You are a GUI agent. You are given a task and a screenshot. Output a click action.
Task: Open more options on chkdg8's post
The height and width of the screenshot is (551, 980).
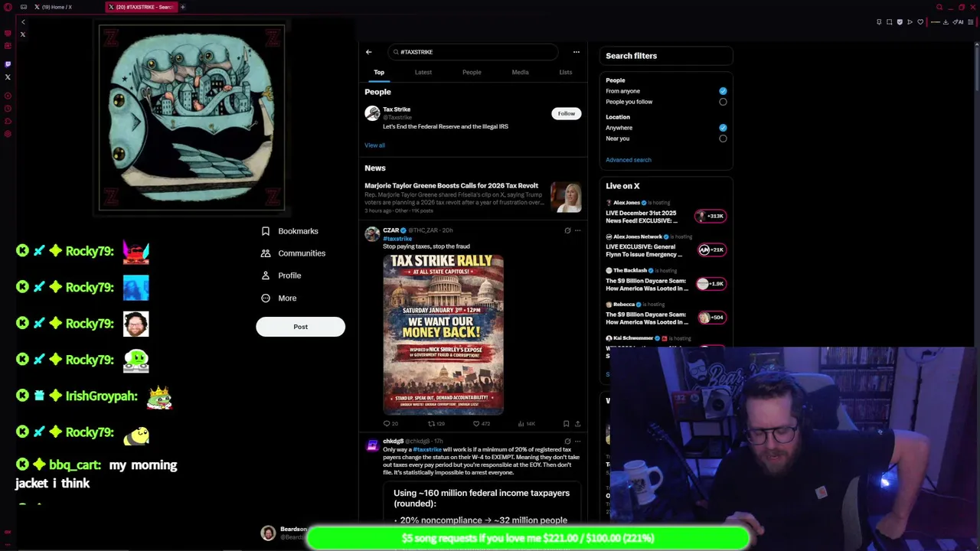578,442
